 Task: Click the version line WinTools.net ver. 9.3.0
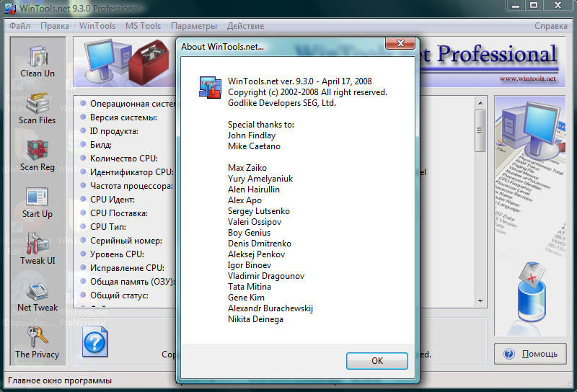[300, 81]
